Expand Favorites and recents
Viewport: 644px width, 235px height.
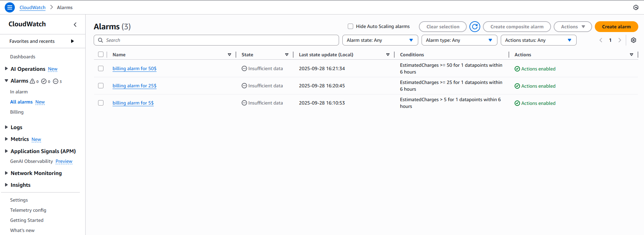pos(72,41)
